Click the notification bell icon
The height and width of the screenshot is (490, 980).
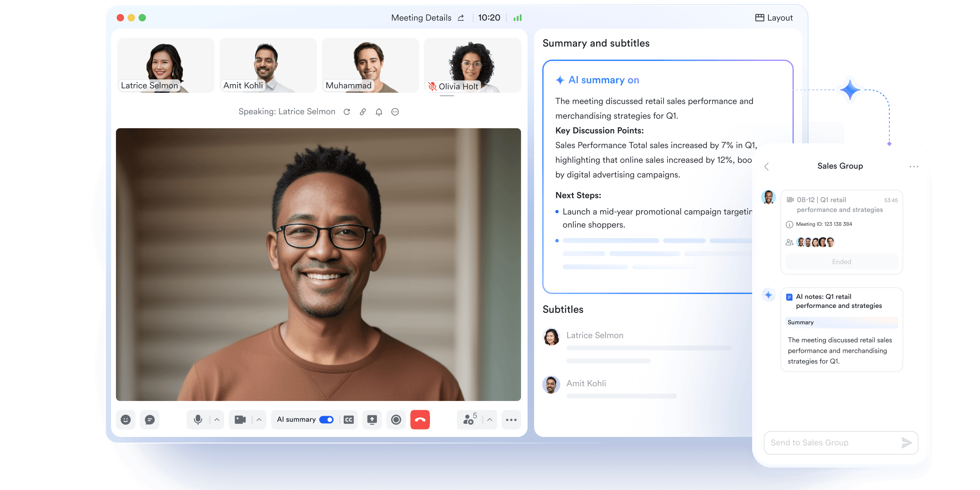tap(379, 112)
